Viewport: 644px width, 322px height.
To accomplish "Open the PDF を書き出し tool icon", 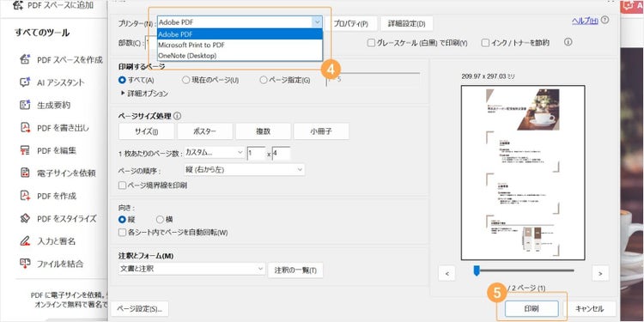I will click(x=25, y=127).
